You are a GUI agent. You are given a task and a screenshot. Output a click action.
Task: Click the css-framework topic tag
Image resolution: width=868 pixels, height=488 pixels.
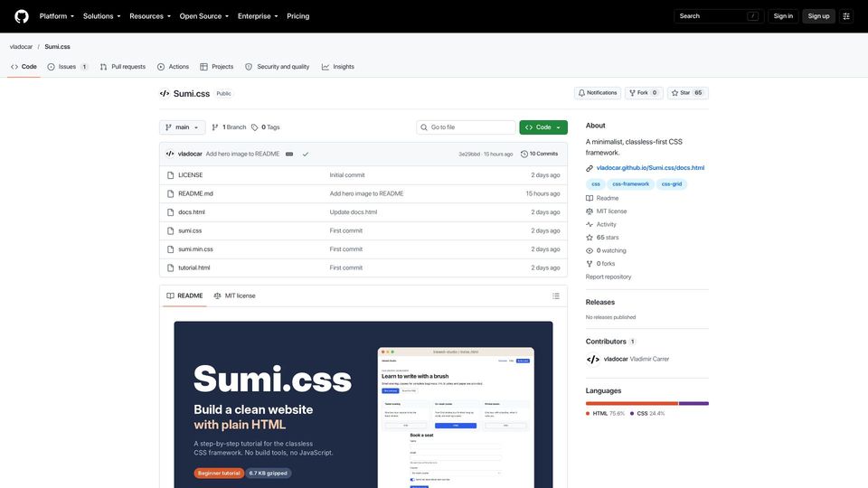click(x=630, y=184)
